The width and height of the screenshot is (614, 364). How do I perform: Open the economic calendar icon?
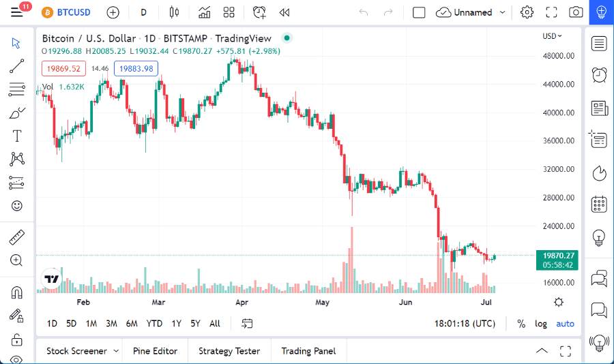coord(599,204)
